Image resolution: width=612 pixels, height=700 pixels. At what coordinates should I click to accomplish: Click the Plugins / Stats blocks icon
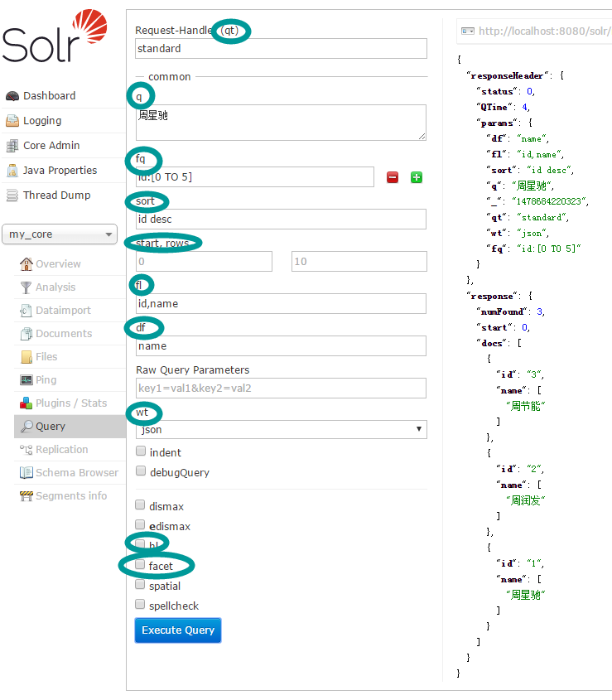27,403
